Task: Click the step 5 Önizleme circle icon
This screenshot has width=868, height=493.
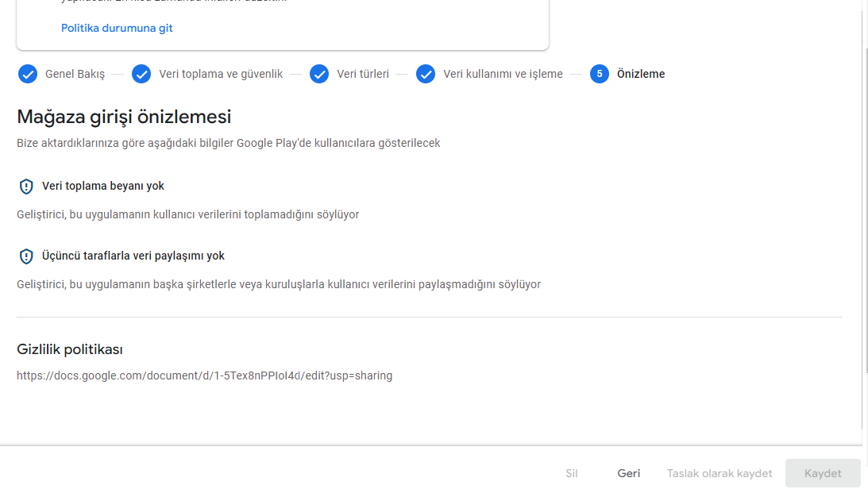Action: (599, 74)
